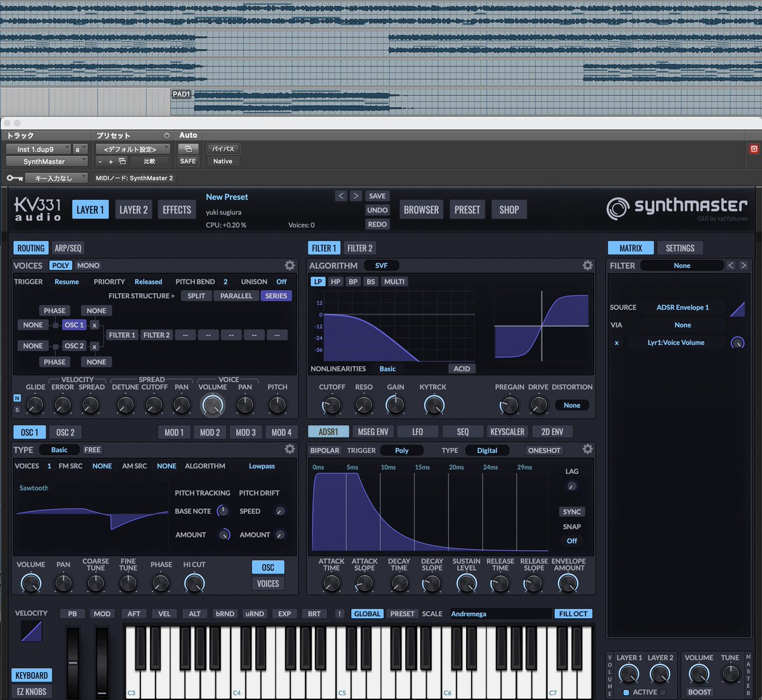Open the Trigger Resume dropdown
This screenshot has width=762, height=700.
tap(67, 282)
